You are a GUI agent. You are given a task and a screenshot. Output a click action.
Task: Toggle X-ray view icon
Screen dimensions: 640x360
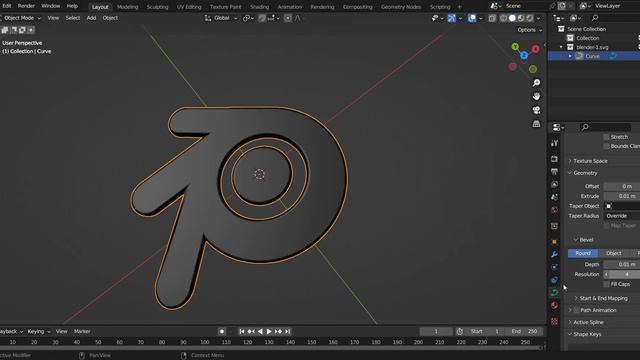coord(492,18)
